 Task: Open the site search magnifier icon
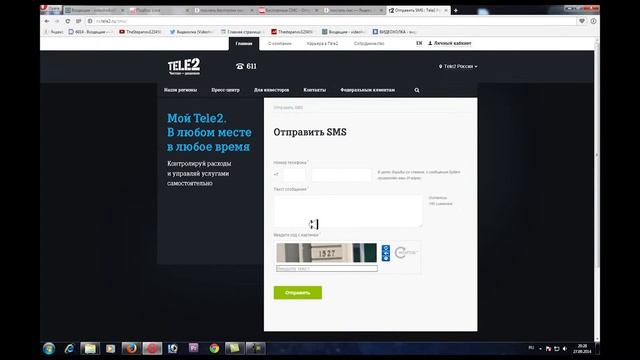[x=417, y=90]
